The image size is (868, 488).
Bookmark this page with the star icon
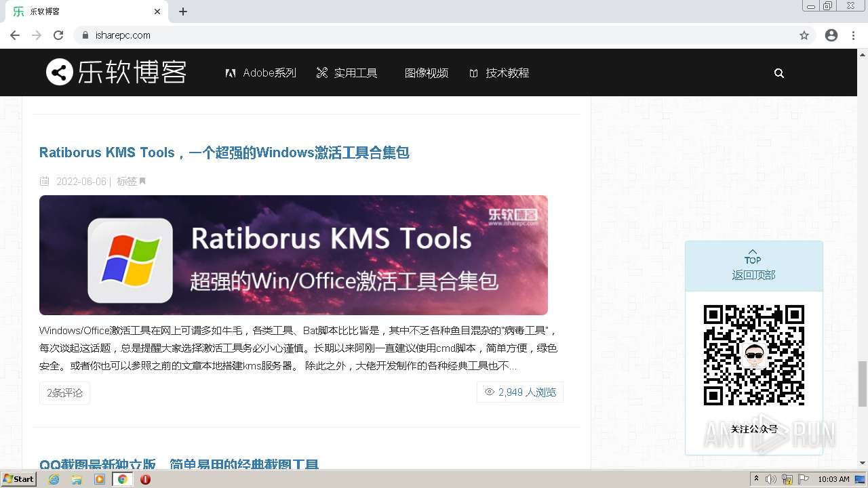(804, 35)
